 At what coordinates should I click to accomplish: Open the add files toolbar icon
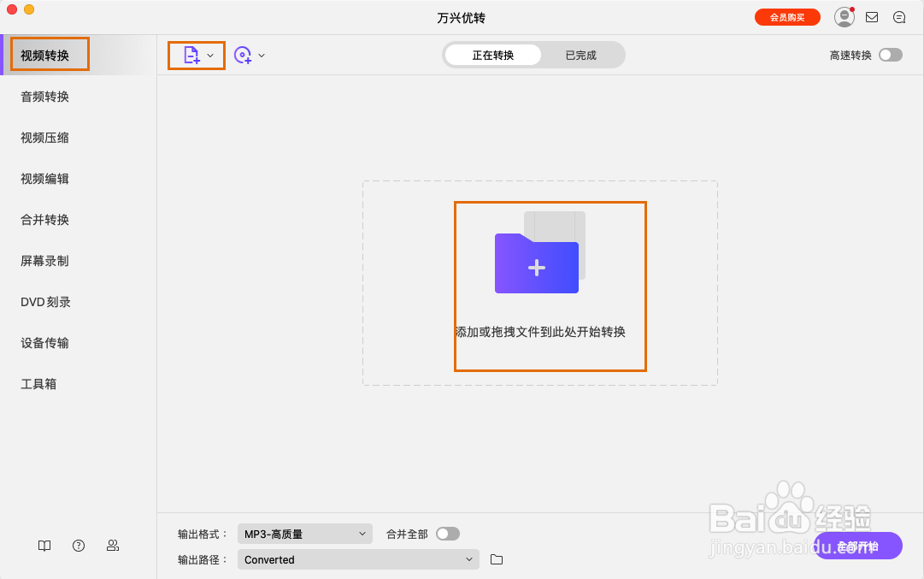[x=191, y=55]
